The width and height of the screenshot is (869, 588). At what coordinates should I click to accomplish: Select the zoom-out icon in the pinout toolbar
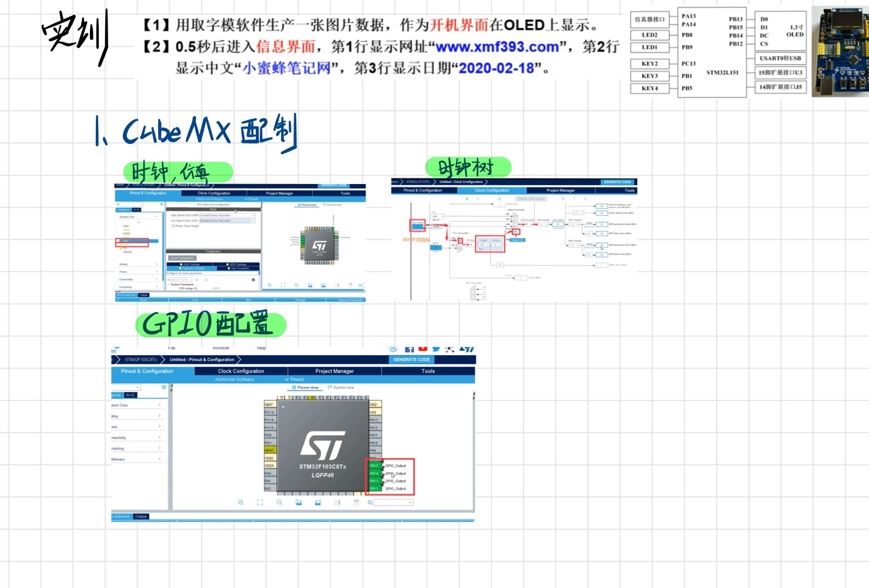click(279, 502)
